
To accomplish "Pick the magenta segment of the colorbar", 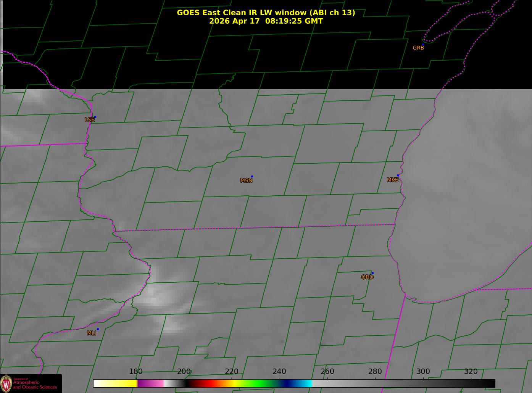I will (150, 383).
